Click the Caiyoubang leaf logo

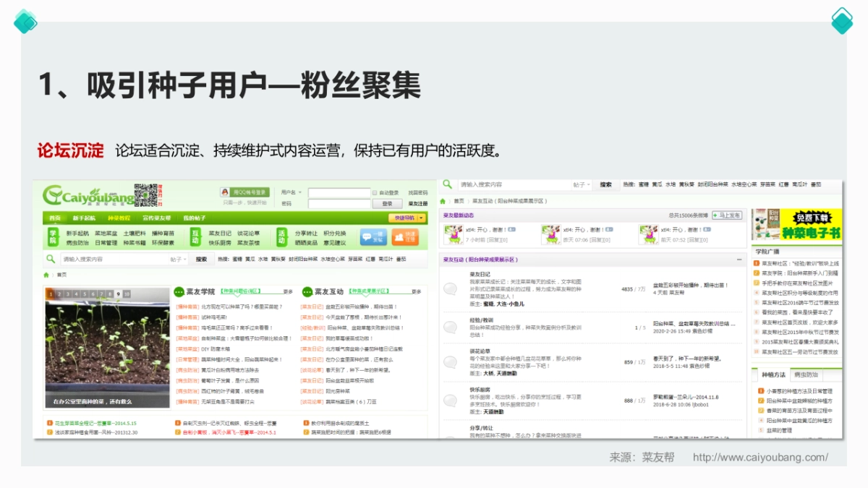pos(54,194)
